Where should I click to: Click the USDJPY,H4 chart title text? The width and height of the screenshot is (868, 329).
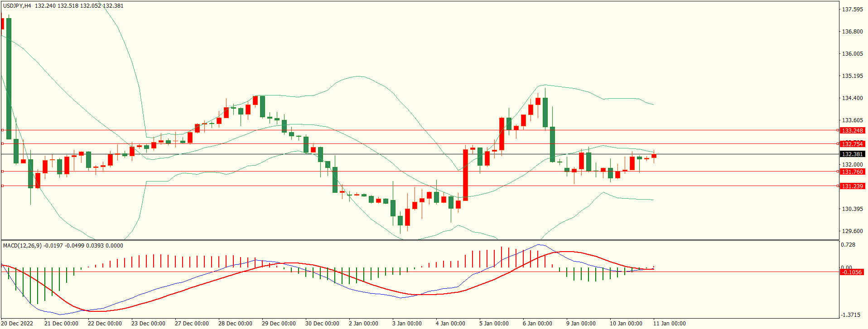click(x=17, y=6)
